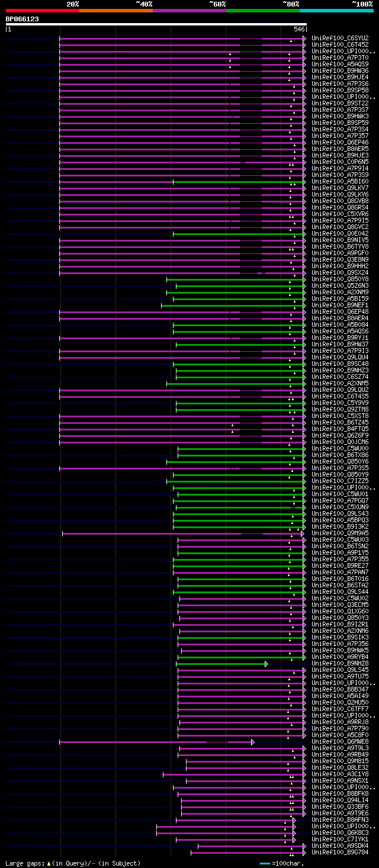Select hit label UniRef100_B9NEF1
The width and height of the screenshot is (379, 868).
tap(340, 306)
